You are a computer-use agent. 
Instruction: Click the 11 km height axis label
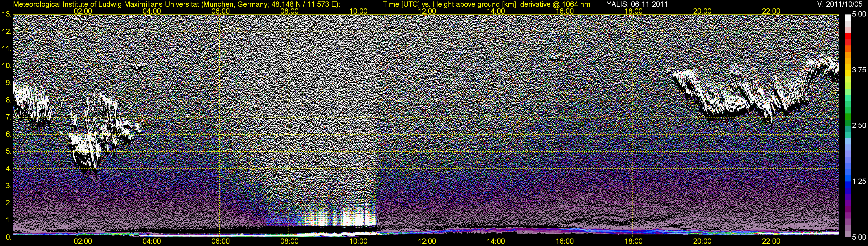pyautogui.click(x=6, y=49)
